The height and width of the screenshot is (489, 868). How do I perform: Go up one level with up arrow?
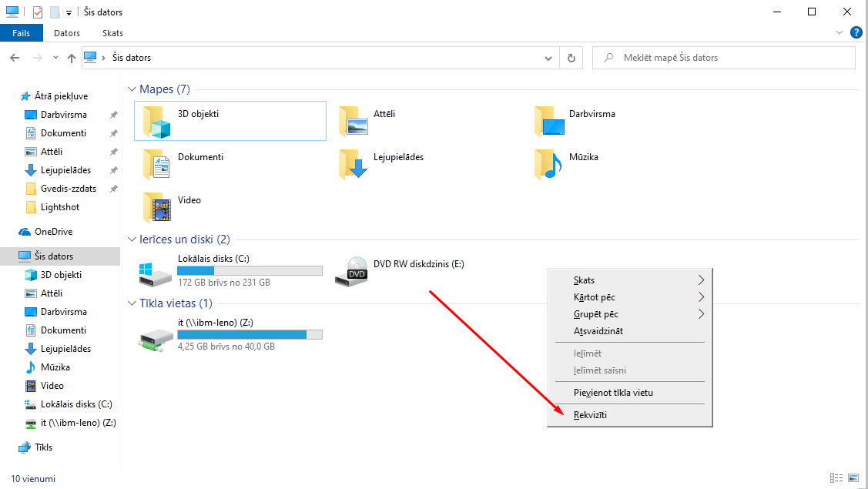pos(72,58)
